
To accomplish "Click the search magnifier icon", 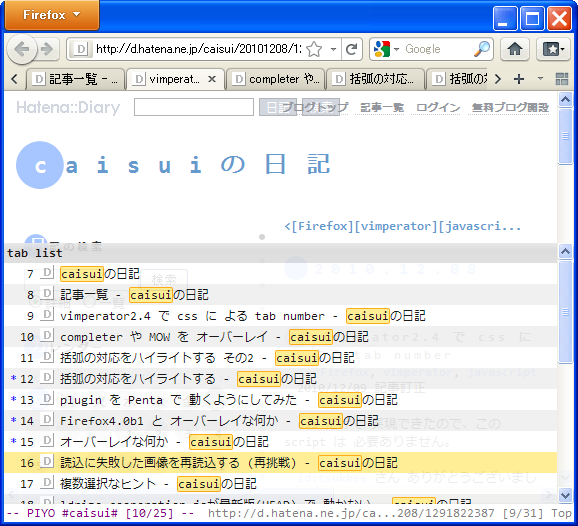I will [481, 49].
